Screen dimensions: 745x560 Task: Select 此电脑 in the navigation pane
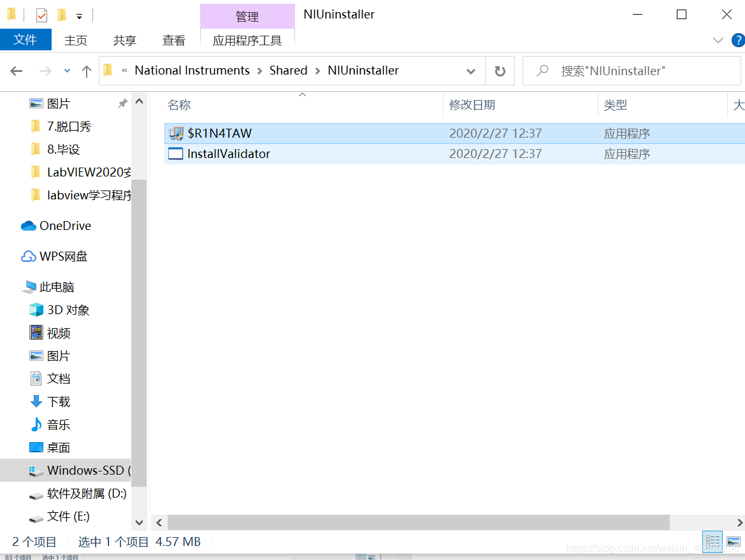click(x=48, y=287)
